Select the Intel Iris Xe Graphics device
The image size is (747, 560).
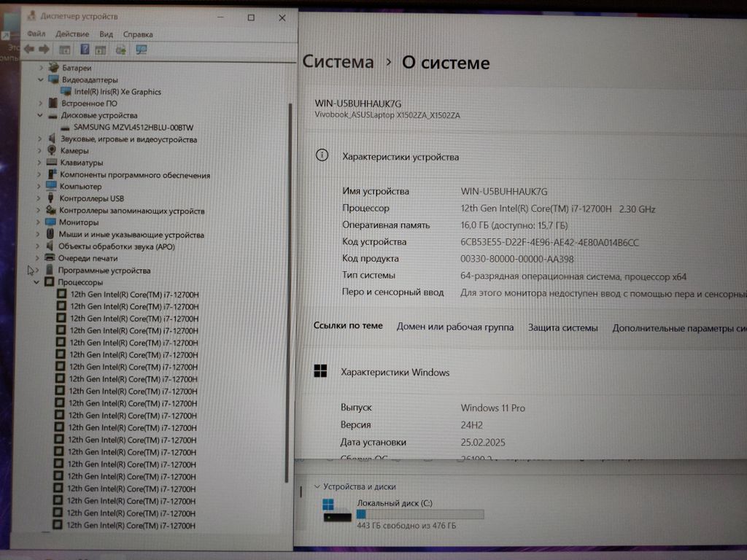pos(117,92)
